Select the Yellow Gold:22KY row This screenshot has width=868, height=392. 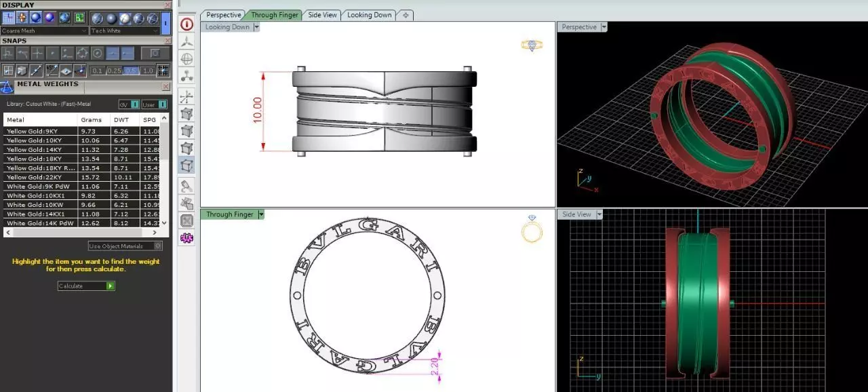click(x=82, y=177)
